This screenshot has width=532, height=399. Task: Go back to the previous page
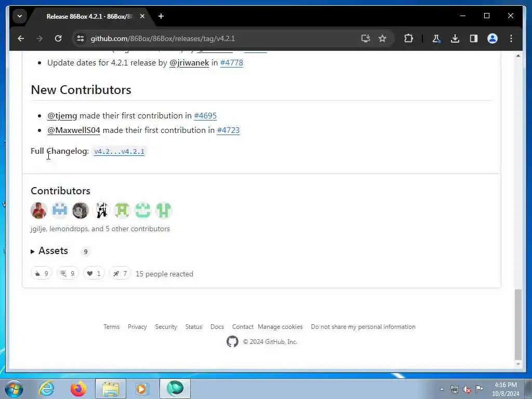point(21,38)
